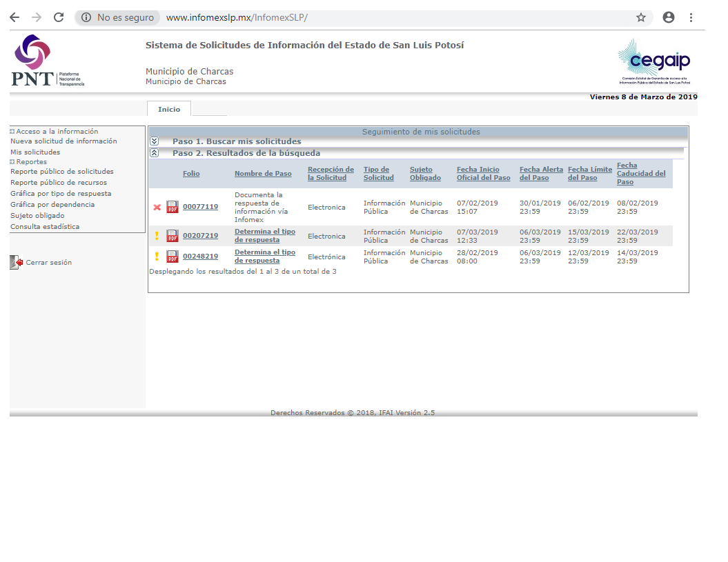
Task: Open PDF icon for folio 00077119
Action: pos(173,207)
